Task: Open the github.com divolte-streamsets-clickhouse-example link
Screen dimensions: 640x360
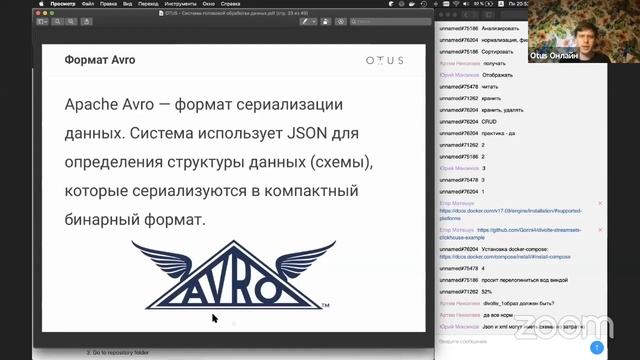Action: (x=510, y=233)
